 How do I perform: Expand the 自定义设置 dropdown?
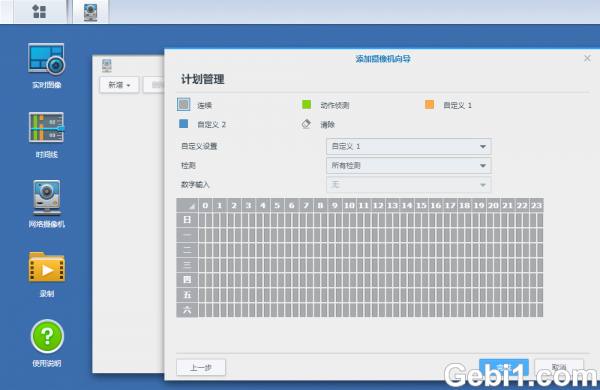click(x=409, y=146)
